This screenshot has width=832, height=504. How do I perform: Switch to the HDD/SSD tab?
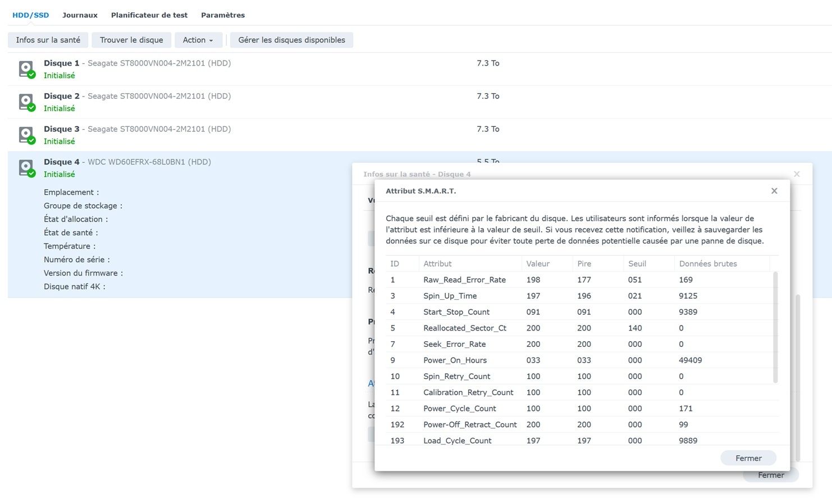[x=31, y=15]
